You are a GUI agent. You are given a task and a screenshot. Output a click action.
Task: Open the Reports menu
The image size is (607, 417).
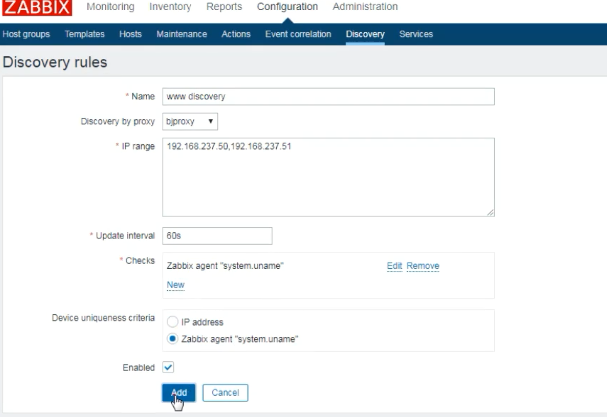coord(224,7)
